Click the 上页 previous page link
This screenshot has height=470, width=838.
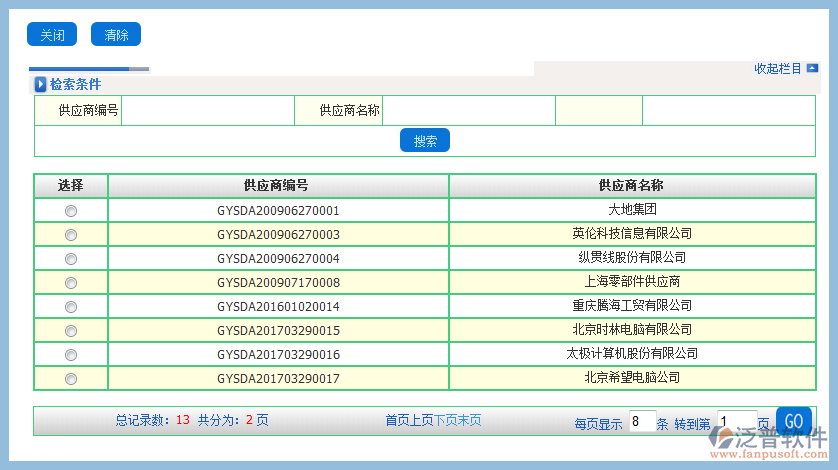[421, 421]
